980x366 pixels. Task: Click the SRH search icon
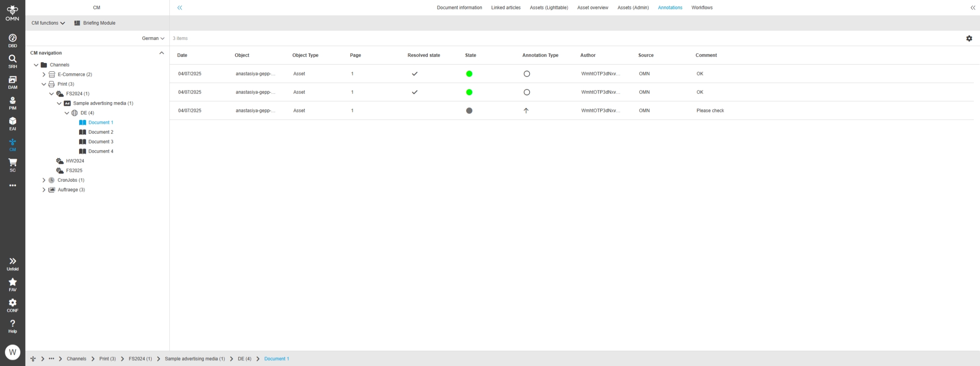pos(13,61)
